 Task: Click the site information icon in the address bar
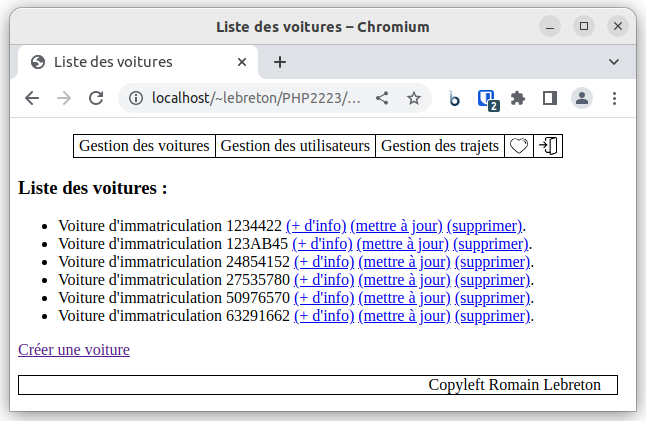[136, 98]
